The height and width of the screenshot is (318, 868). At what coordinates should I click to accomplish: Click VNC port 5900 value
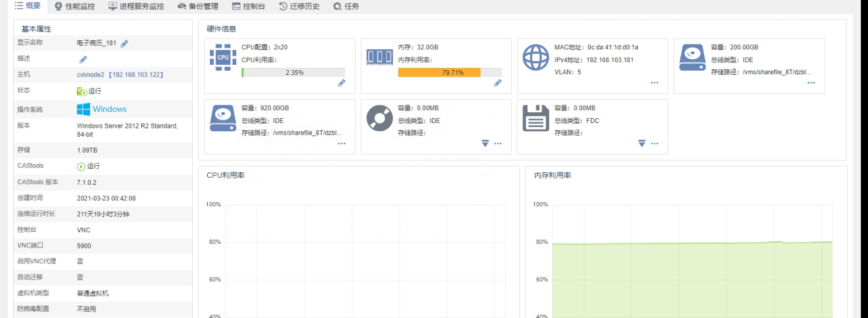[x=84, y=245]
